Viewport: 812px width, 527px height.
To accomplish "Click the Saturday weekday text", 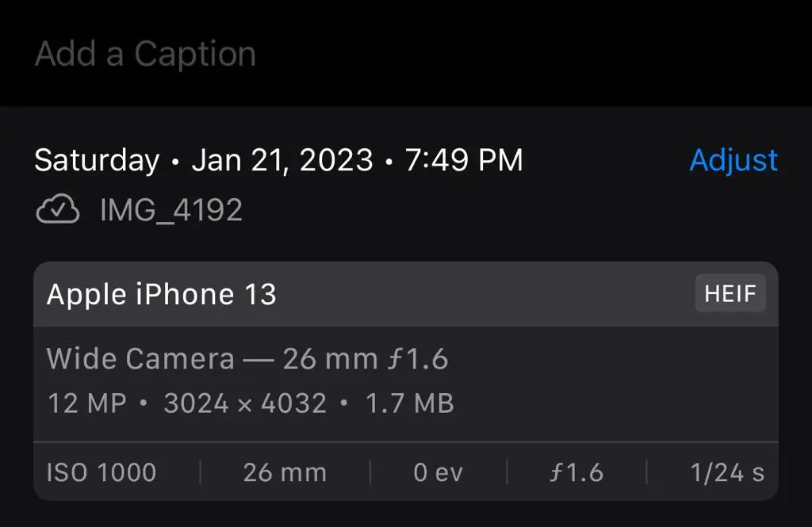I will [97, 160].
